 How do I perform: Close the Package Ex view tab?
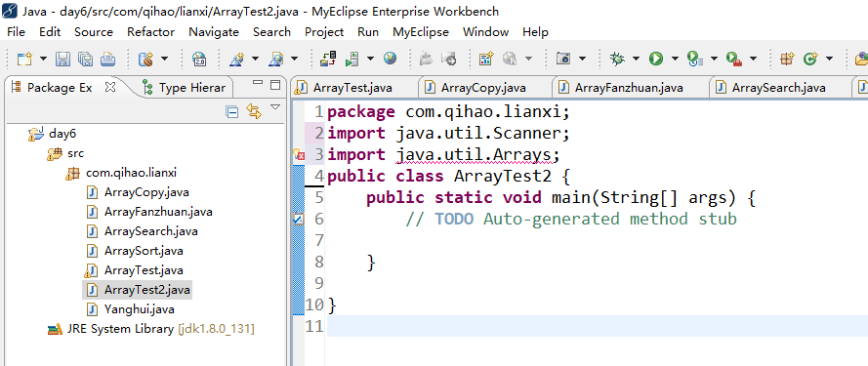110,87
